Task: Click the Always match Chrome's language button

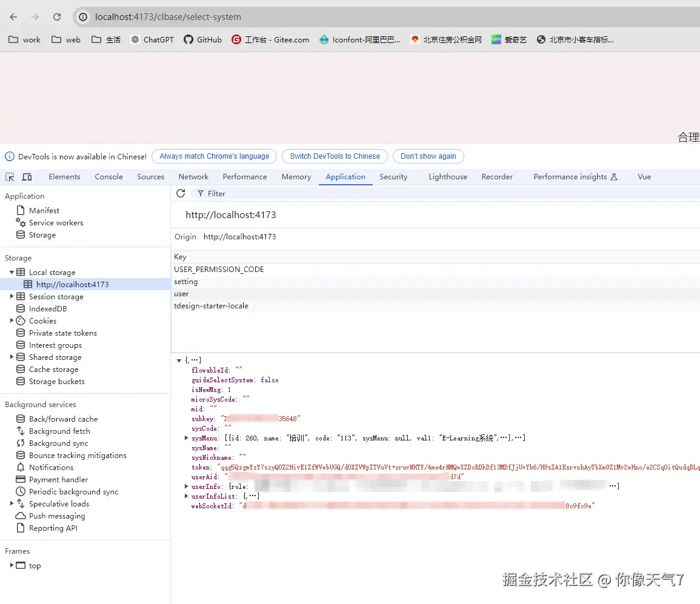Action: (214, 156)
